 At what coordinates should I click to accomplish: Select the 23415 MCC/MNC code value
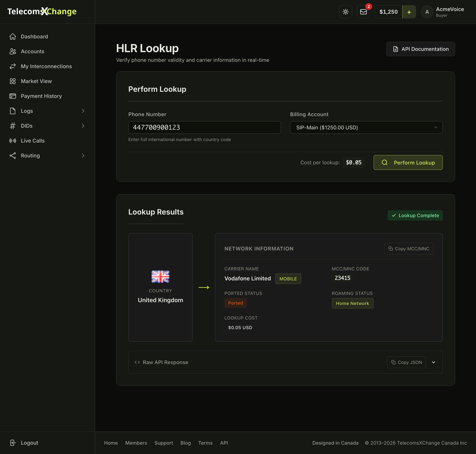[342, 278]
